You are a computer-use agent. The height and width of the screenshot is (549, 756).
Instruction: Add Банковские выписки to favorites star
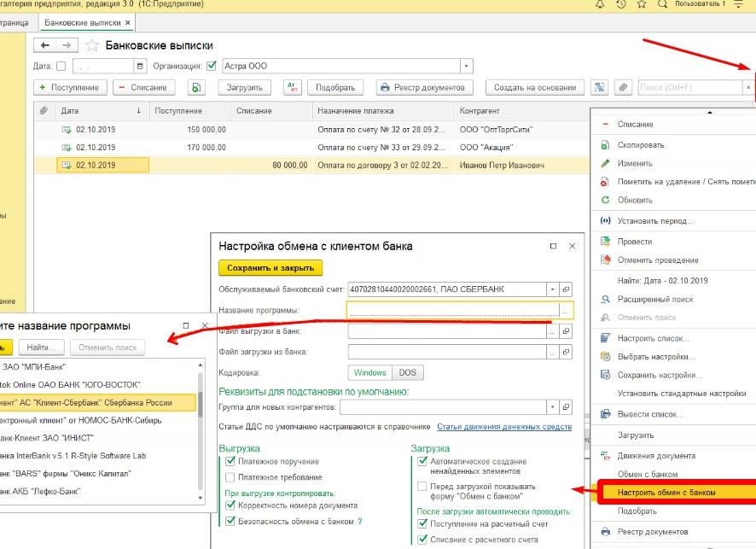91,46
